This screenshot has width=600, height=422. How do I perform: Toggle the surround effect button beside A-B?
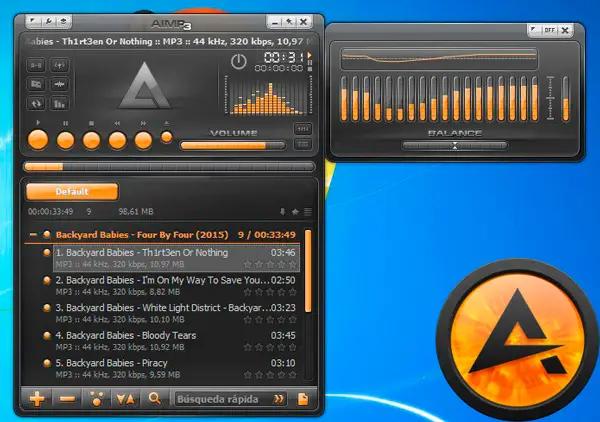point(59,65)
